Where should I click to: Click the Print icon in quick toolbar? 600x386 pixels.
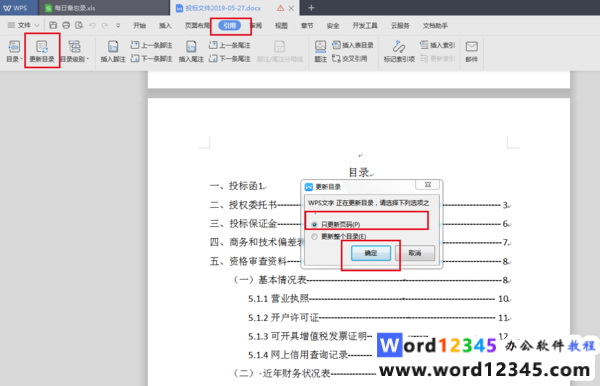point(66,25)
